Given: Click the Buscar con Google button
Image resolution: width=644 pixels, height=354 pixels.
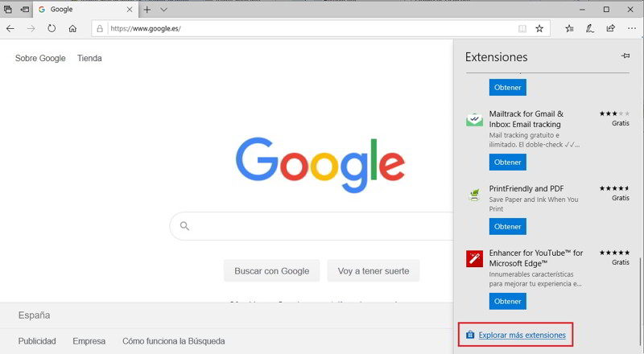Looking at the screenshot, I should [271, 271].
